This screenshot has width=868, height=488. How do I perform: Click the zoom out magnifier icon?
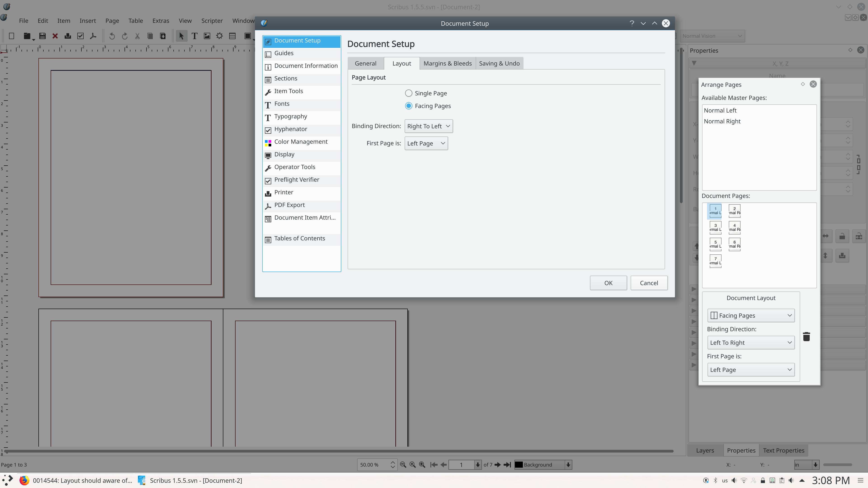403,465
